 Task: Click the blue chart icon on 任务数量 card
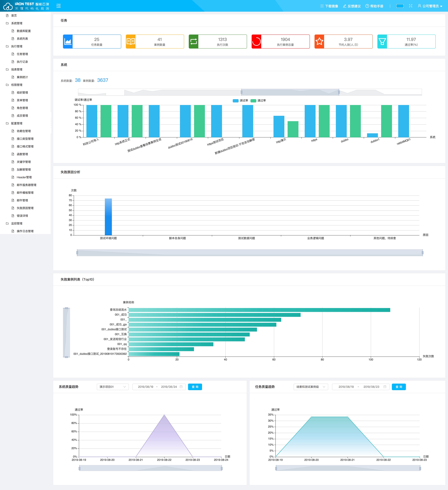68,42
